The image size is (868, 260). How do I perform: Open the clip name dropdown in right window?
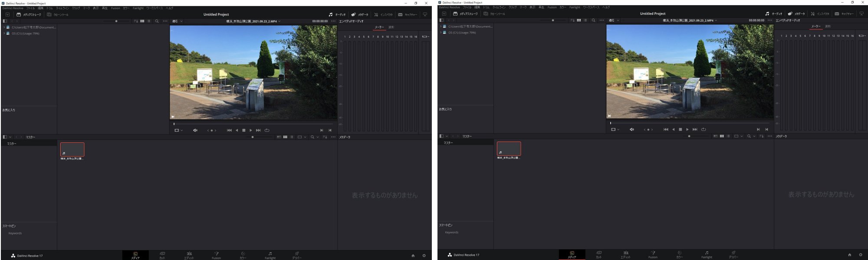[x=716, y=20]
